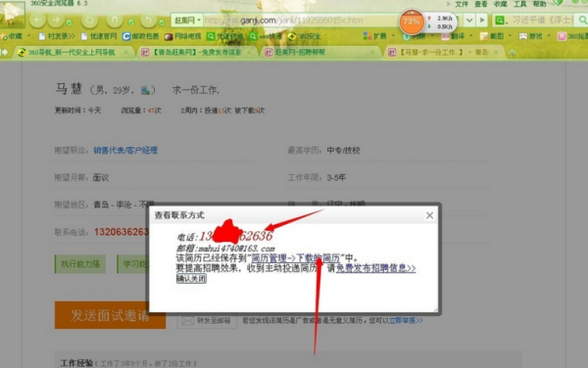Expand the 翻译 dropdown arrow
The width and height of the screenshot is (588, 368).
point(471,36)
